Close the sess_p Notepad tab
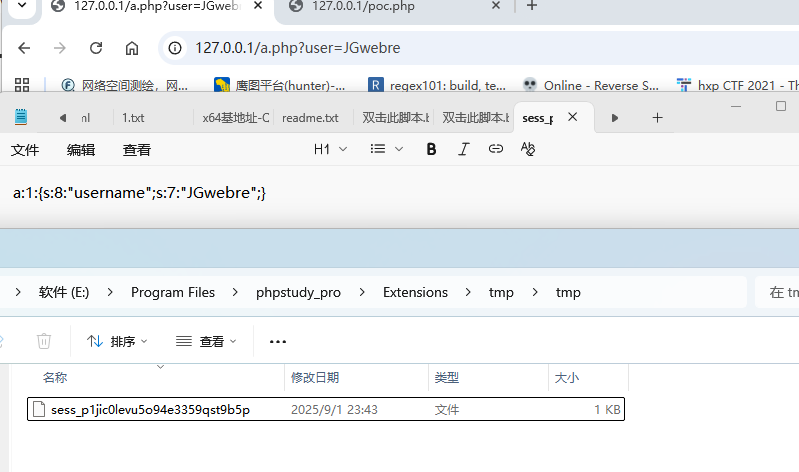 (x=573, y=117)
